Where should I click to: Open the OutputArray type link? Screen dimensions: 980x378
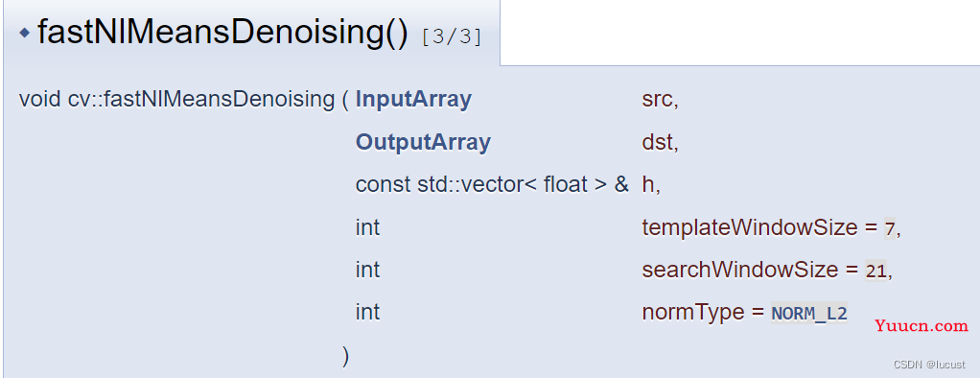[x=423, y=142]
